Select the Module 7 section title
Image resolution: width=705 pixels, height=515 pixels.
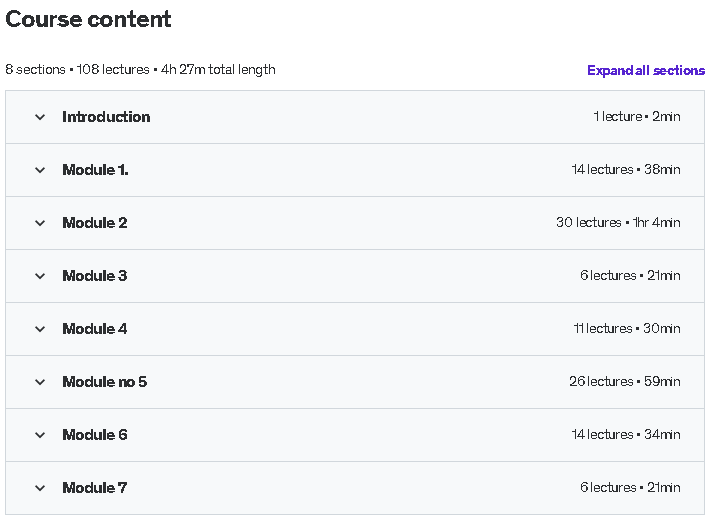pyautogui.click(x=95, y=488)
